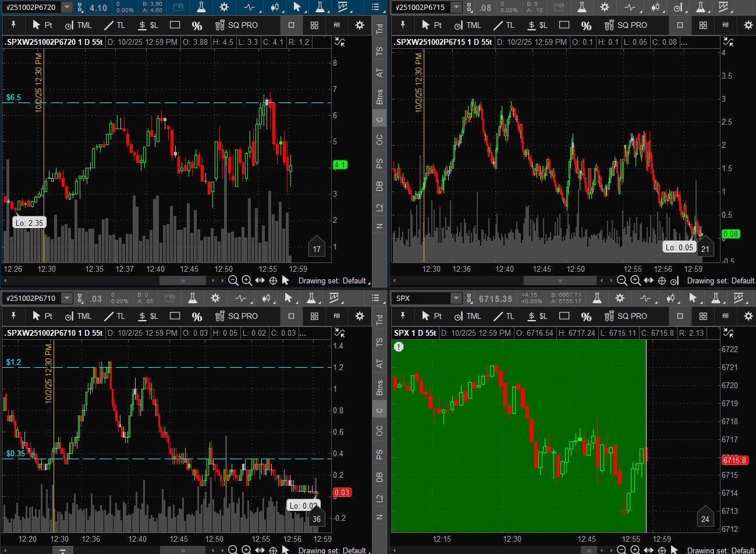Screen dimensions: 756x554
Task: Pick the % drawing tool in P6720 panel
Action: click(197, 25)
